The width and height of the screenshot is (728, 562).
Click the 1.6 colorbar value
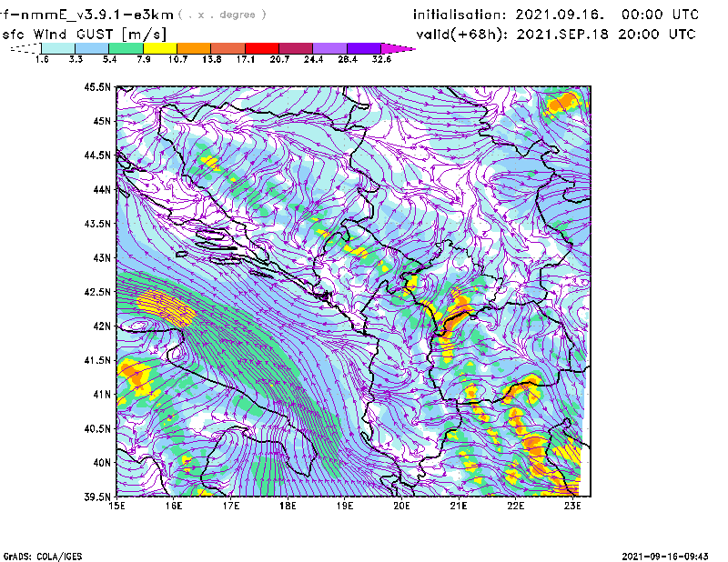click(42, 59)
